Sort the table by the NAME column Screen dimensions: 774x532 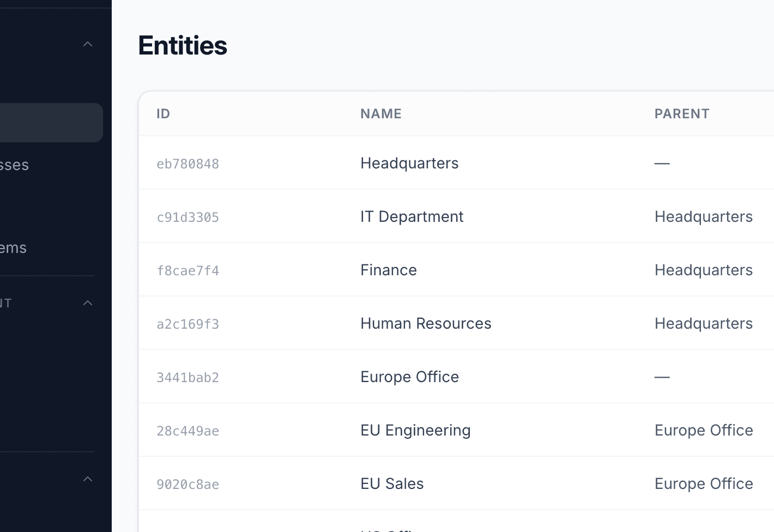coord(380,113)
